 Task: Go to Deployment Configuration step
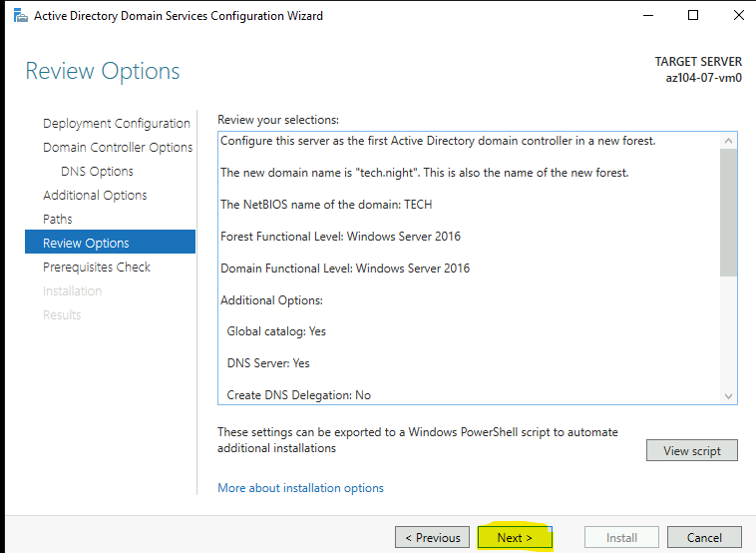click(x=117, y=124)
